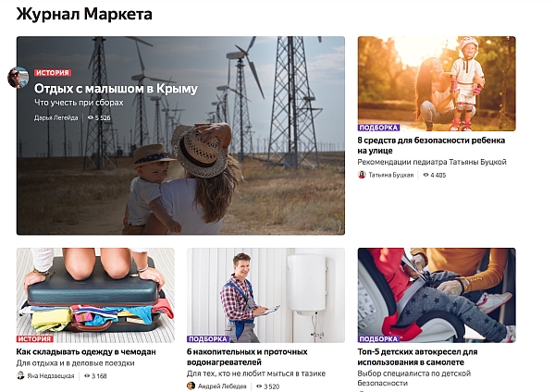Viewport: 555px width, 392px height.
Task: Open the "Отдых с малышом в Крыму" headline
Action: pyautogui.click(x=116, y=89)
